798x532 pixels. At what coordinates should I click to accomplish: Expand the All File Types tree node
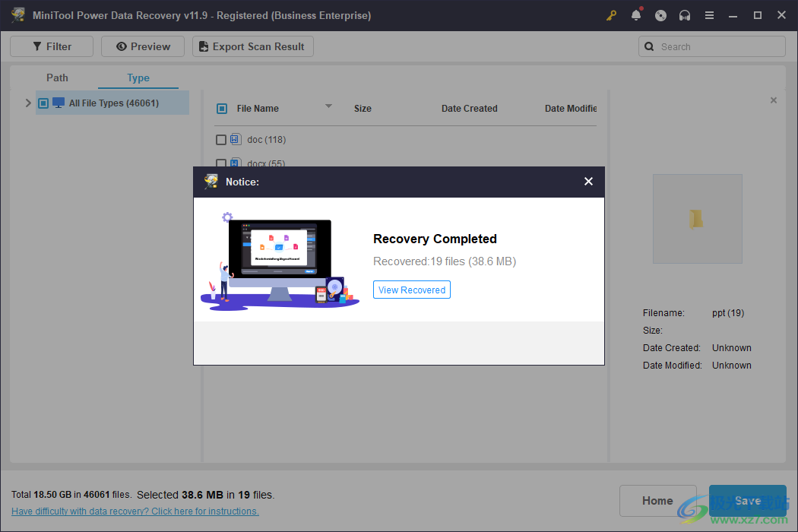(28, 103)
